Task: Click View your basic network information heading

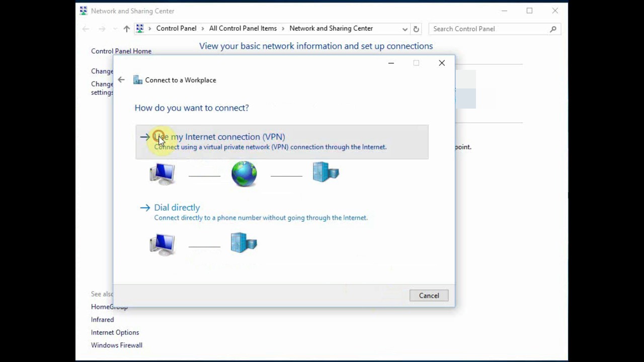Action: (316, 46)
